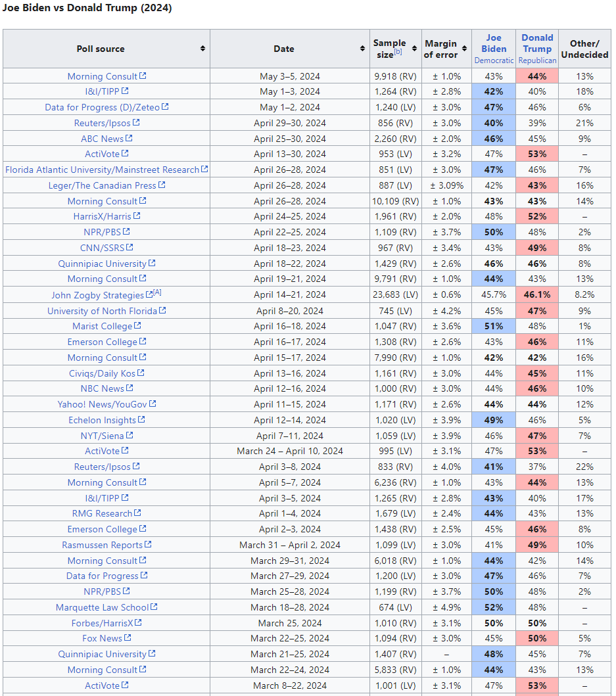The height and width of the screenshot is (696, 616).
Task: Sort table using Date column arrows
Action: tap(362, 49)
